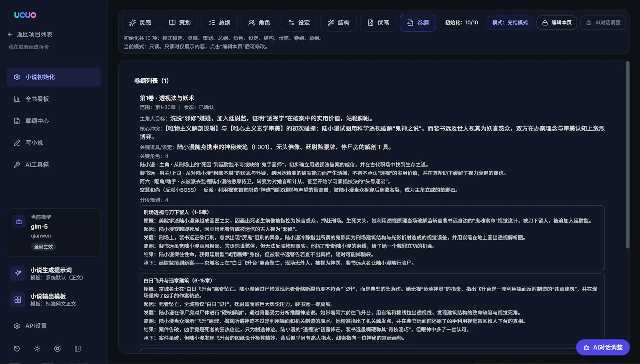The width and height of the screenshot is (640, 364).
Task: Switch to the 灵感 tab
Action: tap(140, 23)
